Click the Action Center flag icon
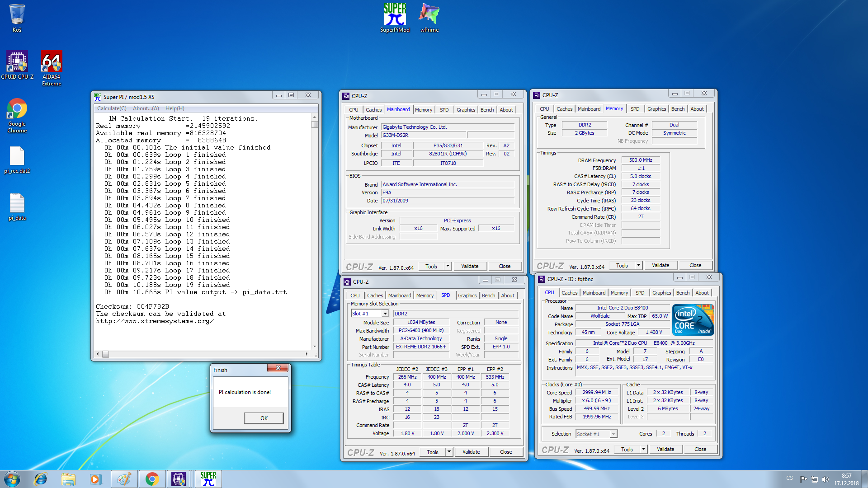868x488 pixels. coord(803,479)
